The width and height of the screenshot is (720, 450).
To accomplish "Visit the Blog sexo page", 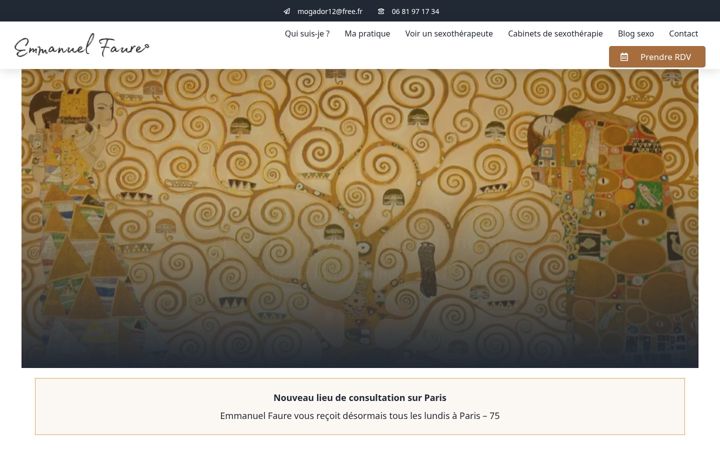I will [x=636, y=34].
